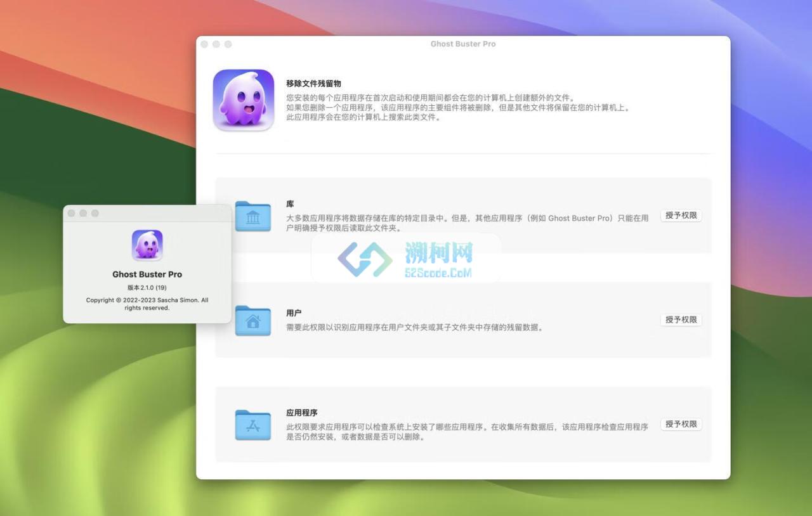Screen dimensions: 812x516
Task: Click the 用户 section title
Action: click(294, 313)
